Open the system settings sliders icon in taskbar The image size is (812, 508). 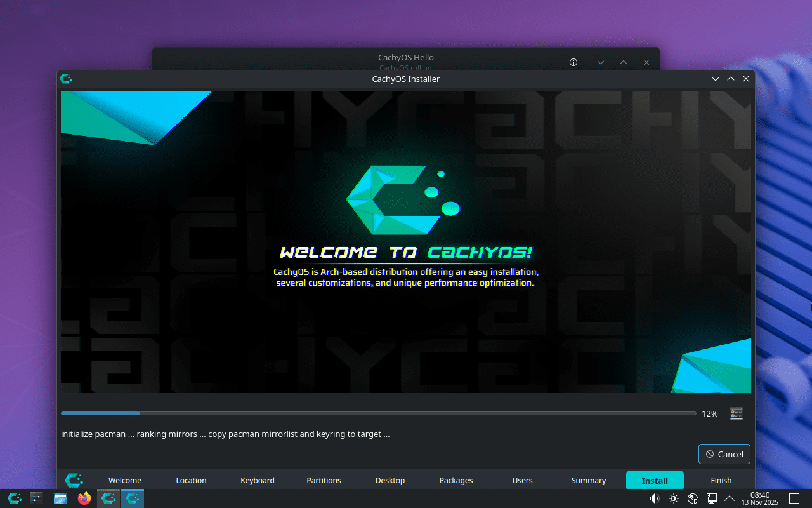(x=36, y=498)
